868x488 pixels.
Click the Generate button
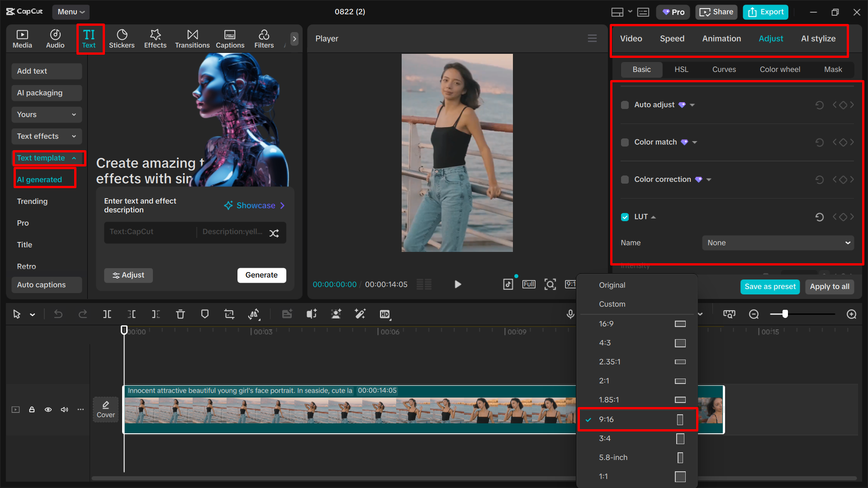pos(261,275)
